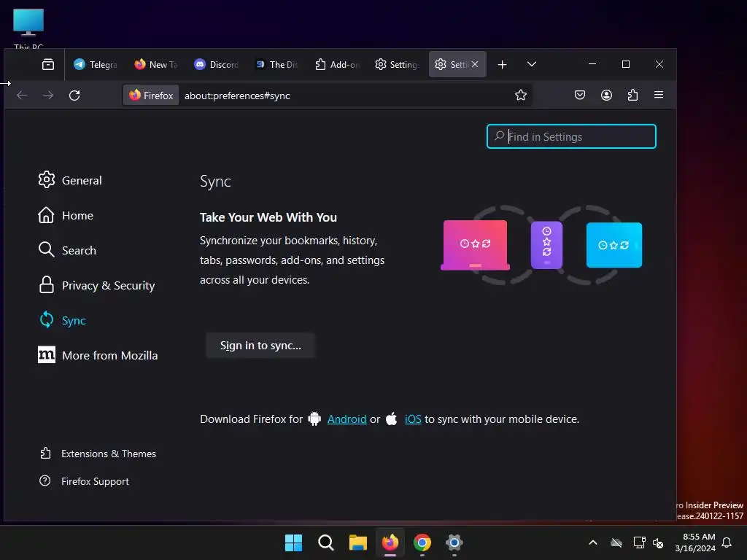Switch to the Telegram tab

pyautogui.click(x=96, y=64)
